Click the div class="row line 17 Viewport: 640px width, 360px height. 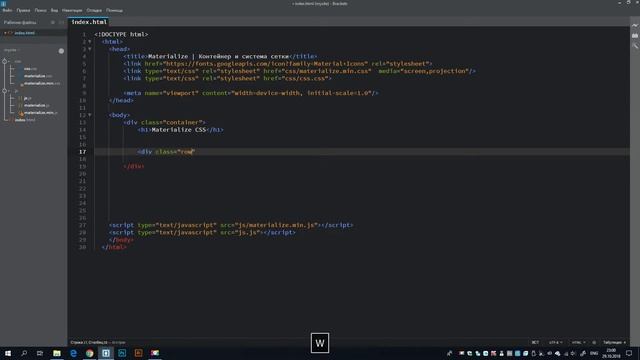(166, 152)
